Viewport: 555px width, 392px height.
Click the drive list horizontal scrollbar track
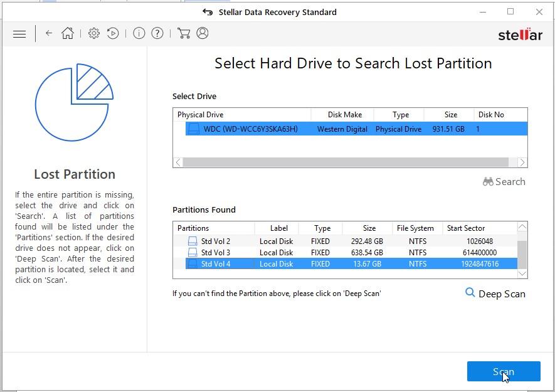(x=346, y=162)
